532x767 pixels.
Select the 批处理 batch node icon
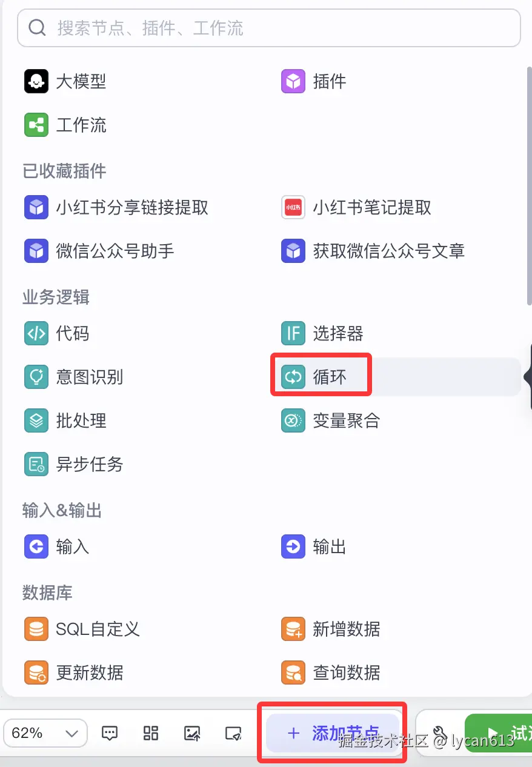pyautogui.click(x=36, y=420)
